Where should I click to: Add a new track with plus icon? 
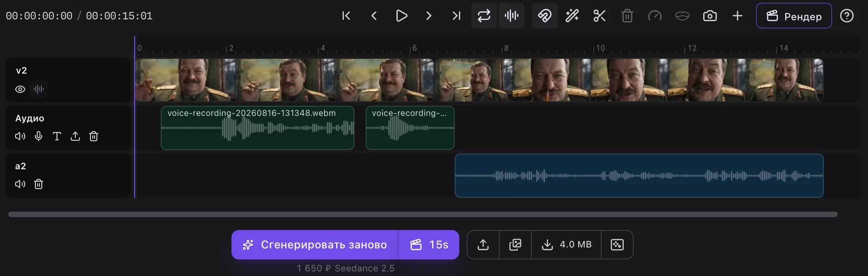pyautogui.click(x=738, y=16)
